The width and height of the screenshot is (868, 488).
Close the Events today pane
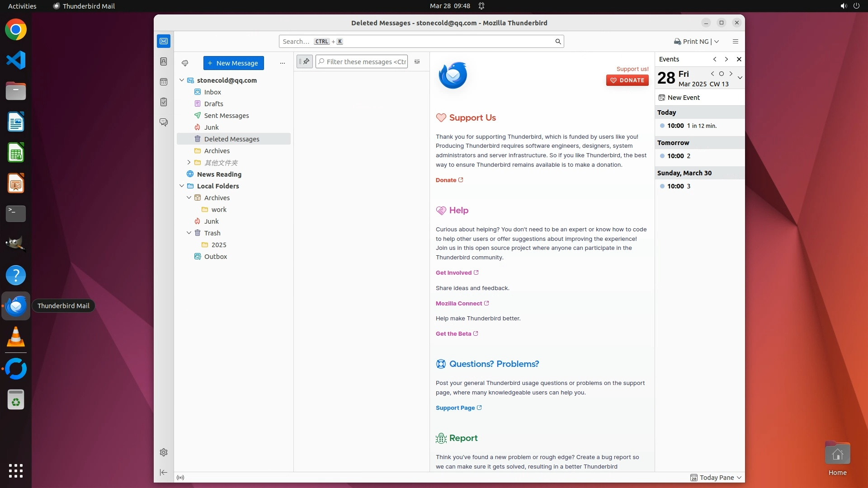pyautogui.click(x=739, y=59)
